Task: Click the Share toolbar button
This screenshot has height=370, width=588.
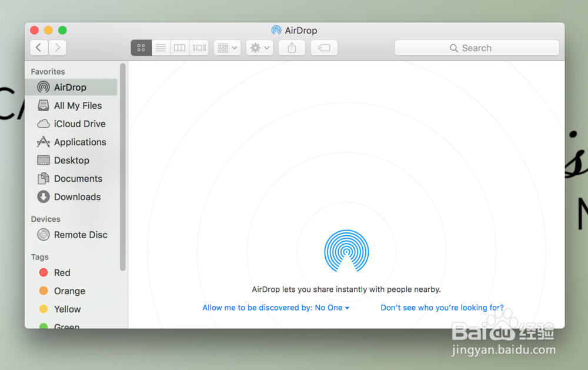Action: pos(292,48)
